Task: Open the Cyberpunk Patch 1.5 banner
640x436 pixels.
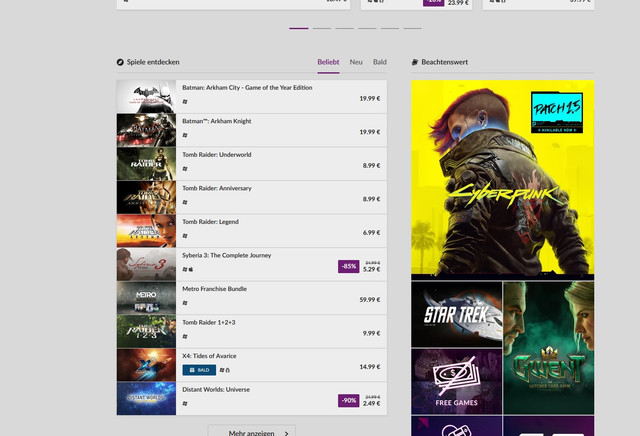Action: 502,180
